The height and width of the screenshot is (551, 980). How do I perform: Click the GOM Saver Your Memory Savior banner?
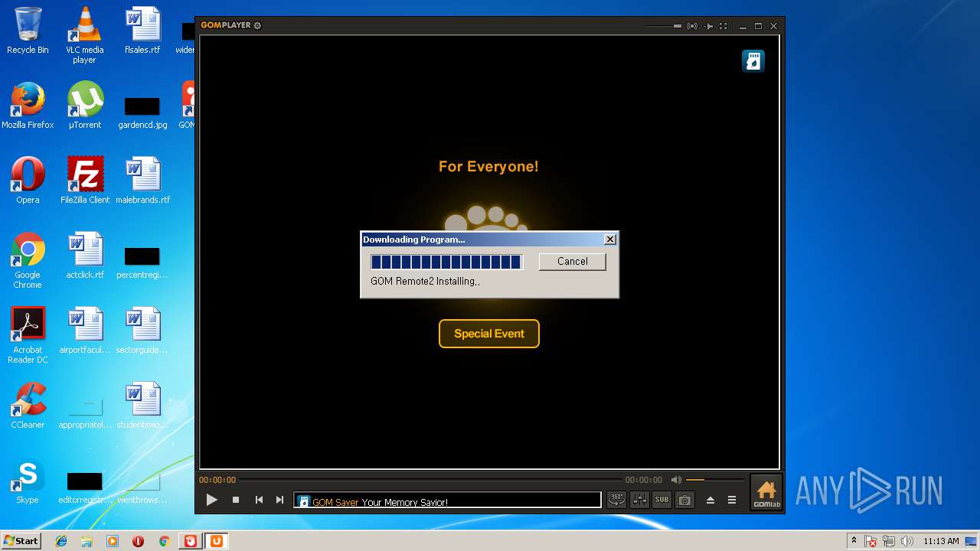447,501
